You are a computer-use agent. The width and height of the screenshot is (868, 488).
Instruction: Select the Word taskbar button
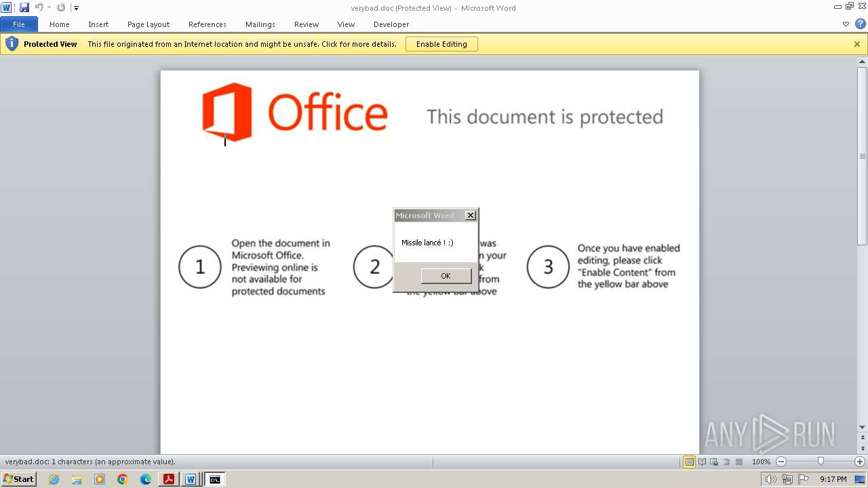click(191, 479)
